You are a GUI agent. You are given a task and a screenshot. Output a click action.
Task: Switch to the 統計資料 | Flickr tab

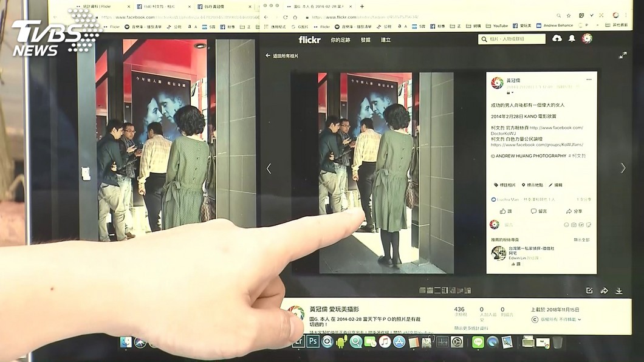pos(102,7)
